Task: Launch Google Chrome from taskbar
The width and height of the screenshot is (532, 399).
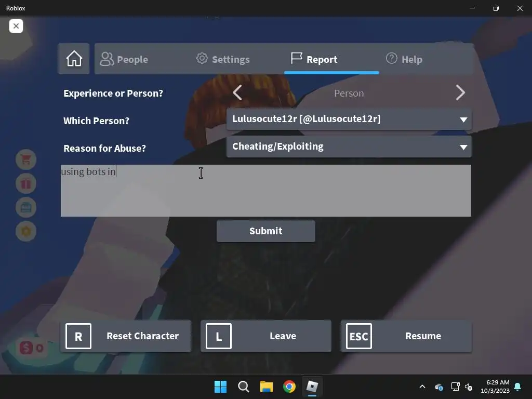Action: (289, 387)
